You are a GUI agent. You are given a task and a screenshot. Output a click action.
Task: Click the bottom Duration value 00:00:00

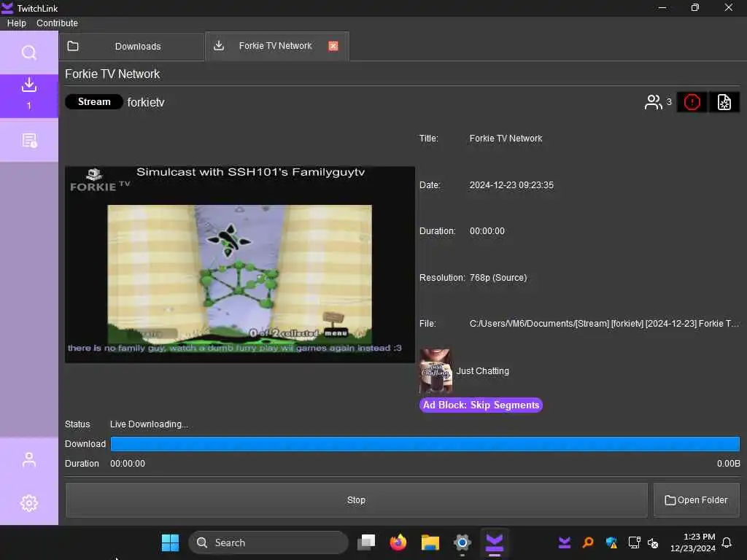tap(128, 463)
